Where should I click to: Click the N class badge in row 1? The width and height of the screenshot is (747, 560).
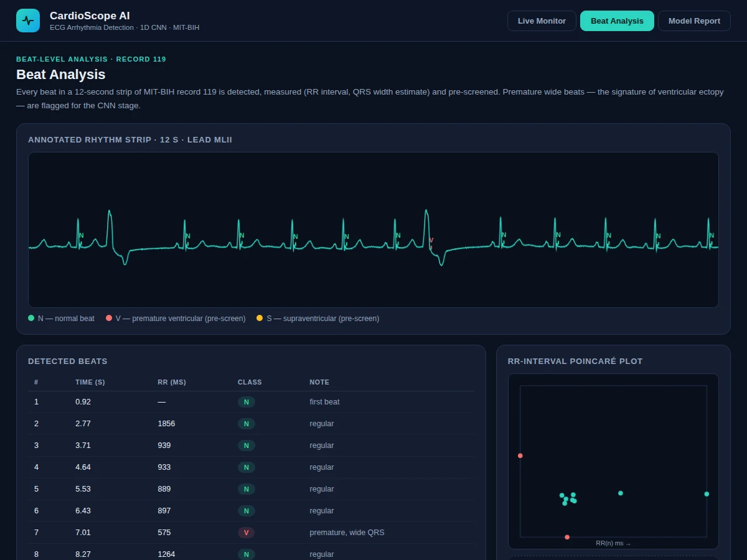[x=246, y=402]
